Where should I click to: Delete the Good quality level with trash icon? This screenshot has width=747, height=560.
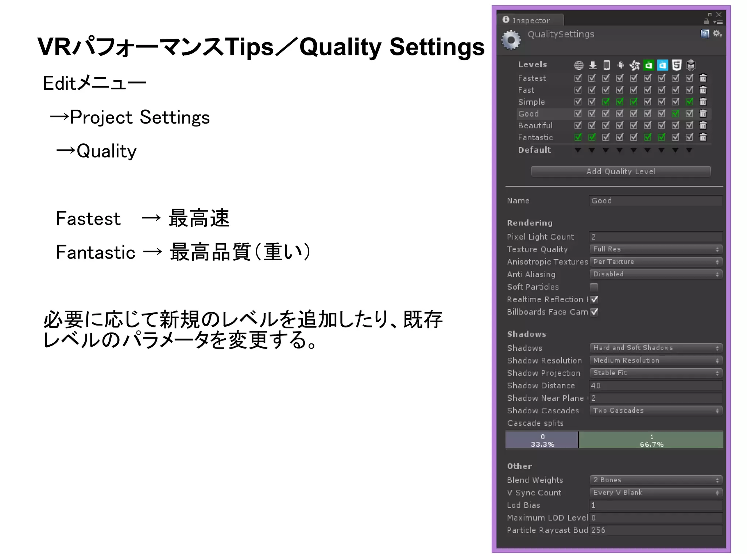pos(703,113)
